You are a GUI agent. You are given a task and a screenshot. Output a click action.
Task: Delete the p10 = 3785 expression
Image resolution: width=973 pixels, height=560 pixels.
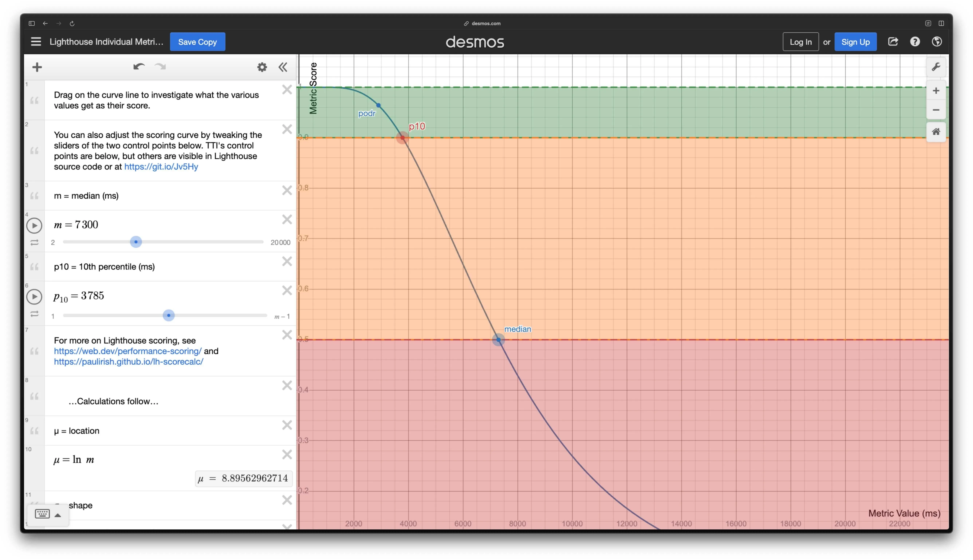pyautogui.click(x=287, y=290)
